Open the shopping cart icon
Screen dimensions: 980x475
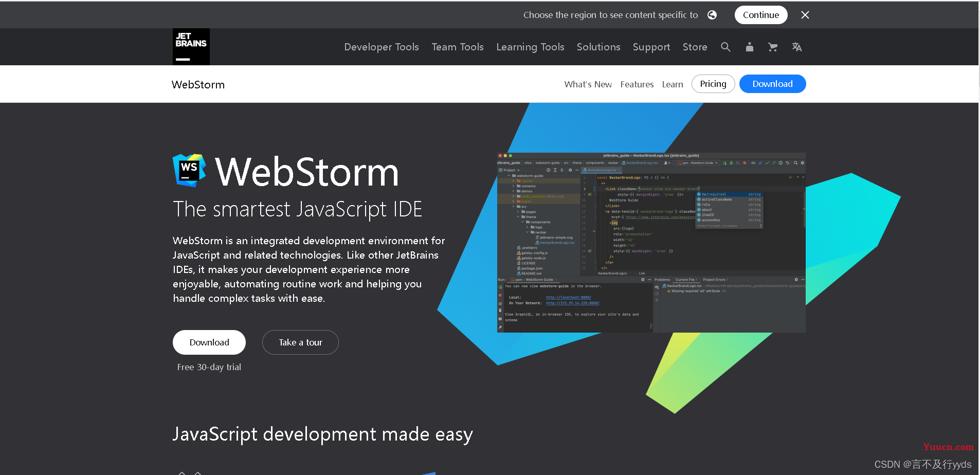(x=772, y=47)
